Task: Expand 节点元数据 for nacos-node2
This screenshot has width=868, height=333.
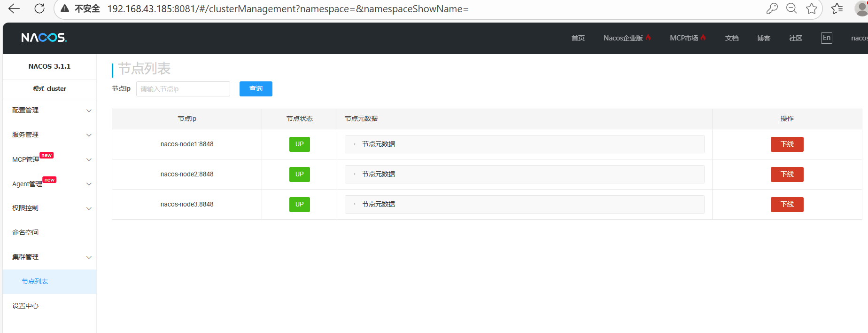Action: point(525,174)
